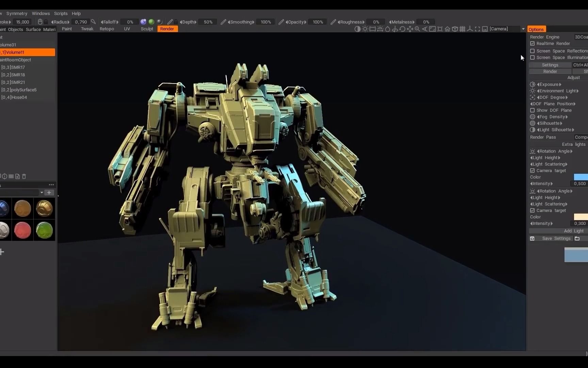Toggle the grid display icon in the toolbar
588x368 pixels.
[x=463, y=29]
